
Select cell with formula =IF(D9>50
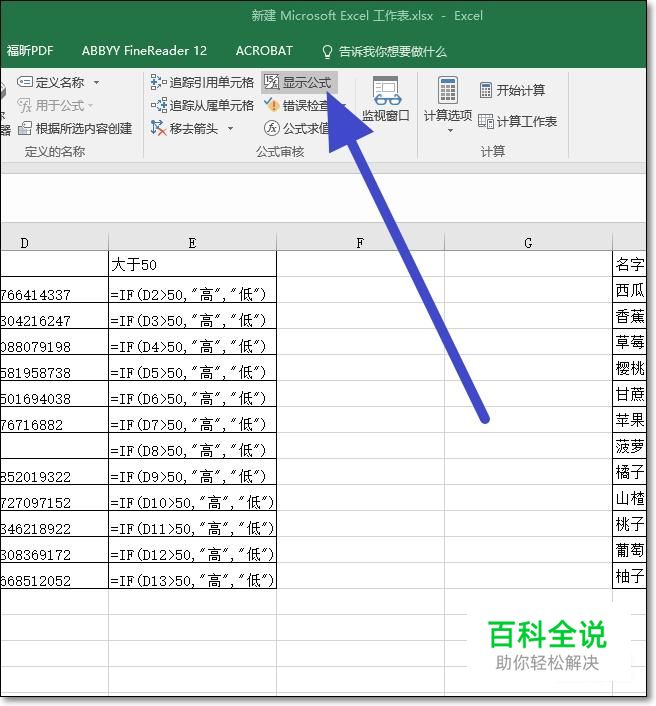[x=192, y=472]
